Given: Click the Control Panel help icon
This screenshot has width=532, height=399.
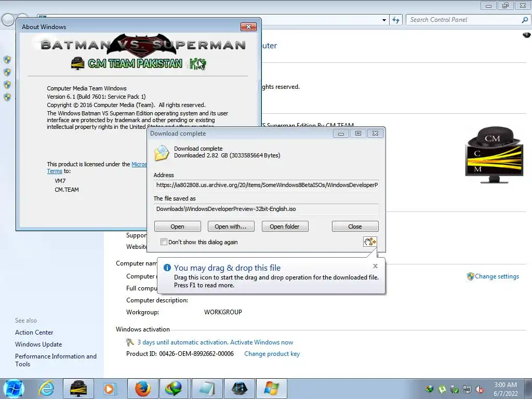Looking at the screenshot, I should pyautogui.click(x=527, y=35).
